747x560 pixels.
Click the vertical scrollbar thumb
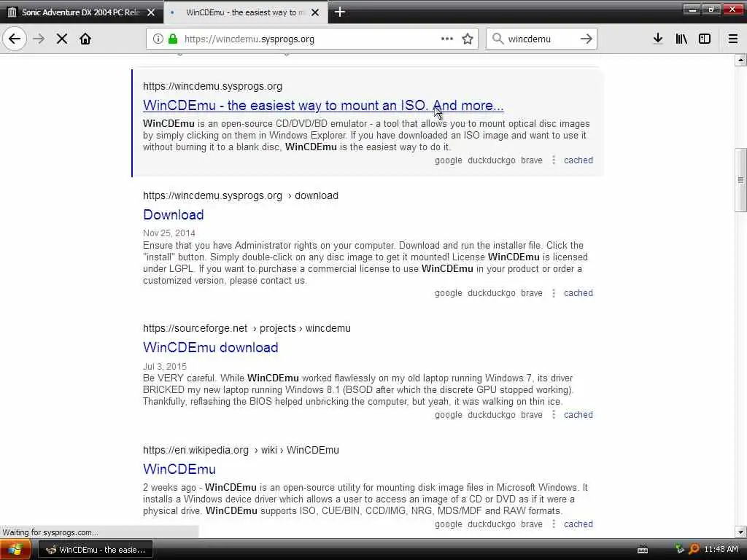[740, 180]
